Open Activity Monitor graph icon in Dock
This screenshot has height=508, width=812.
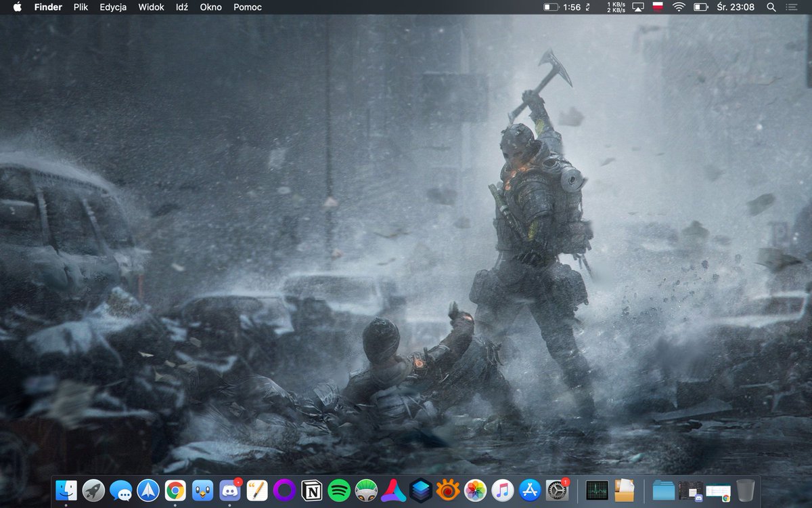(x=597, y=490)
